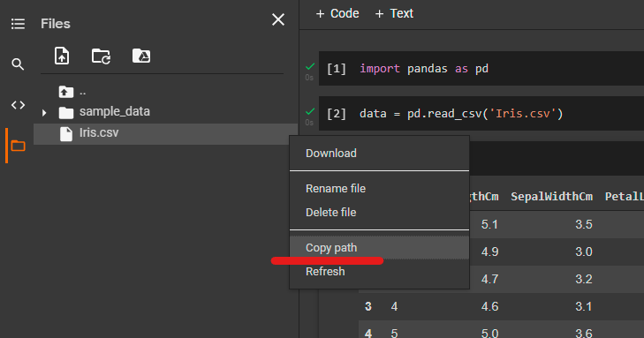Click the cell [2] execution status checkmark

click(310, 111)
